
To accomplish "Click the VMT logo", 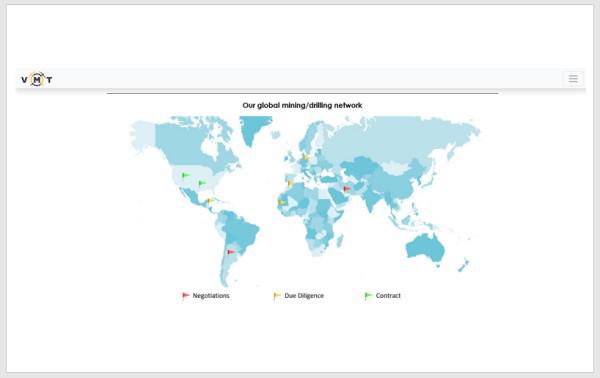I will click(x=37, y=79).
